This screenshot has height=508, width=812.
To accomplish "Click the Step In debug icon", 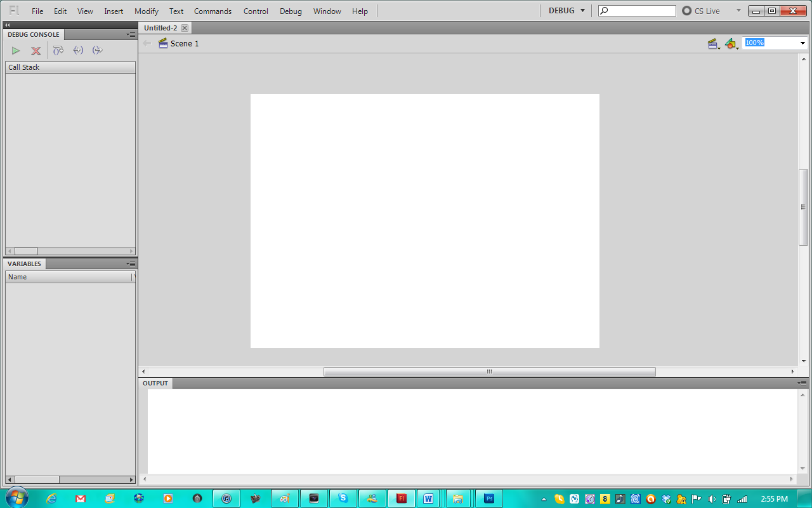I will [x=78, y=50].
